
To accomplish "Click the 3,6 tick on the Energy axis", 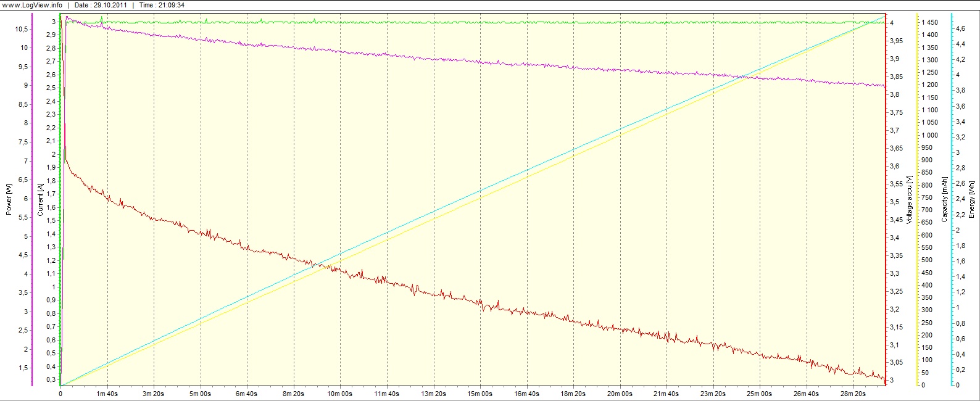I will 961,106.
